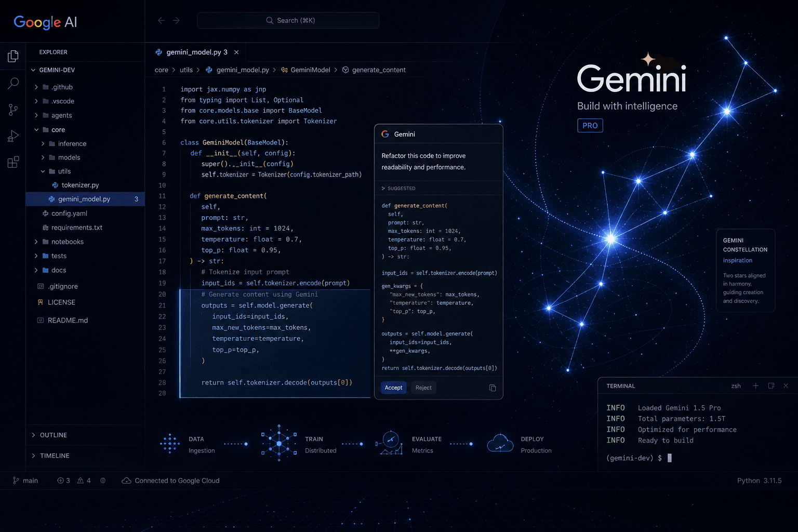The width and height of the screenshot is (798, 532).
Task: Click the info circle icon in status bar
Action: pos(103,481)
